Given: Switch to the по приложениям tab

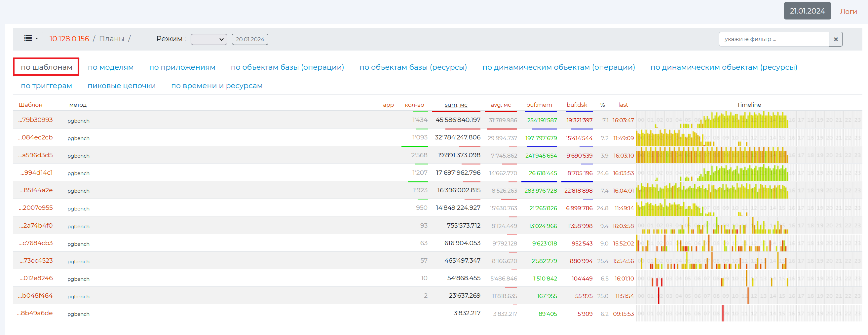Looking at the screenshot, I should [182, 67].
